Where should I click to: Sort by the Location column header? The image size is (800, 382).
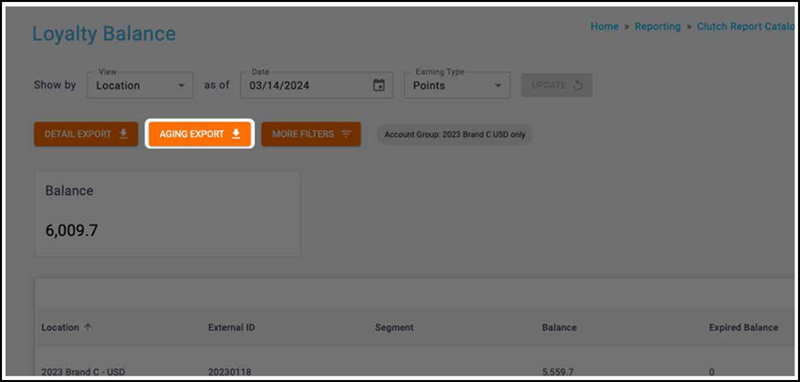(x=60, y=327)
